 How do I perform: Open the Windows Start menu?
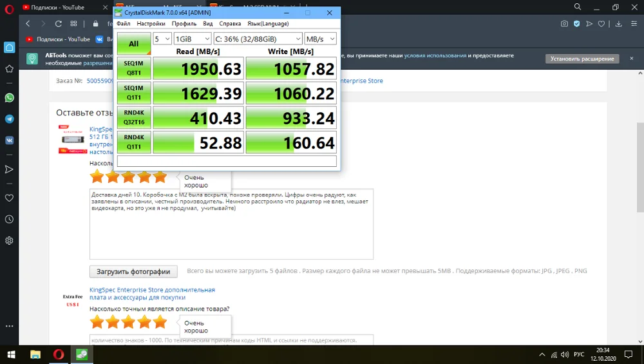pyautogui.click(x=11, y=354)
